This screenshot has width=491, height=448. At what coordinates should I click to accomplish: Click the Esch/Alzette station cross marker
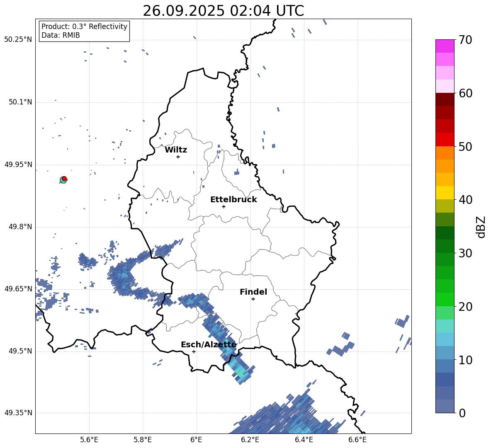[x=194, y=351]
